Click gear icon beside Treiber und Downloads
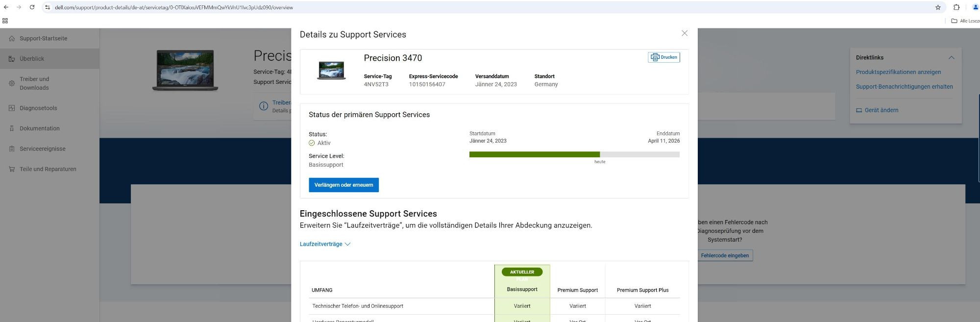The image size is (980, 322). tap(12, 83)
